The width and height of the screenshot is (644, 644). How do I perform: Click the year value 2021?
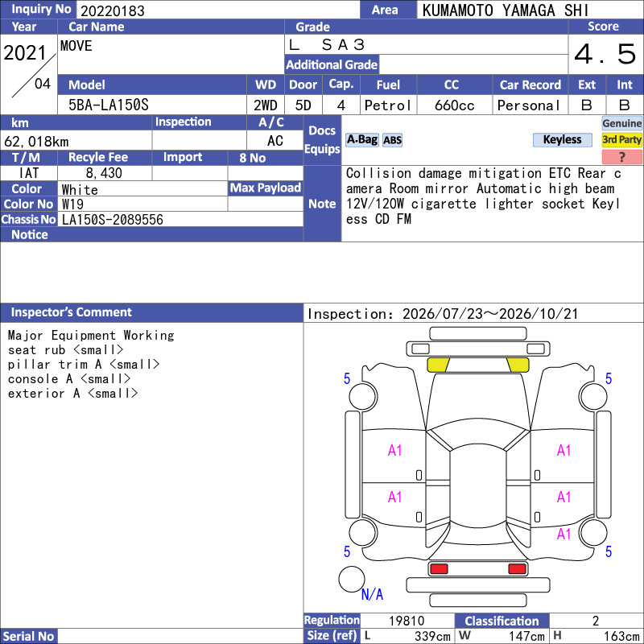25,53
